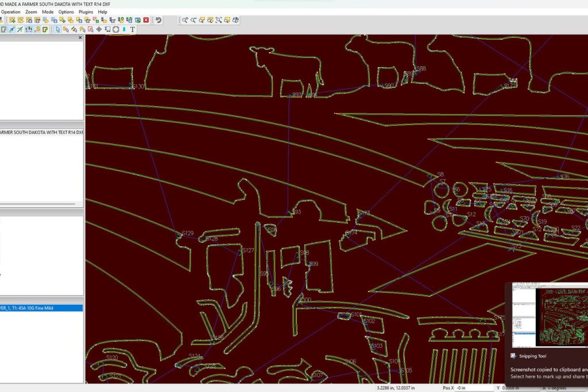Open the Options menu
Image resolution: width=588 pixels, height=392 pixels.
(x=66, y=11)
